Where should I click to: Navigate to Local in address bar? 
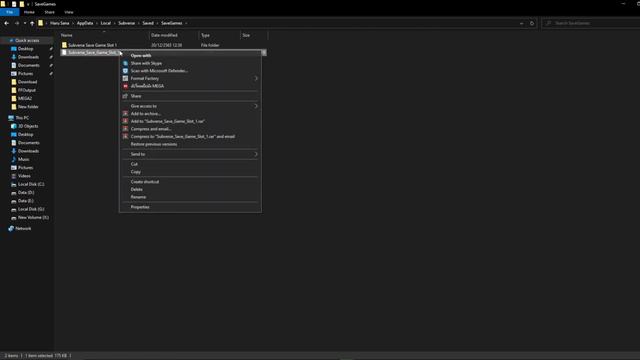(106, 23)
